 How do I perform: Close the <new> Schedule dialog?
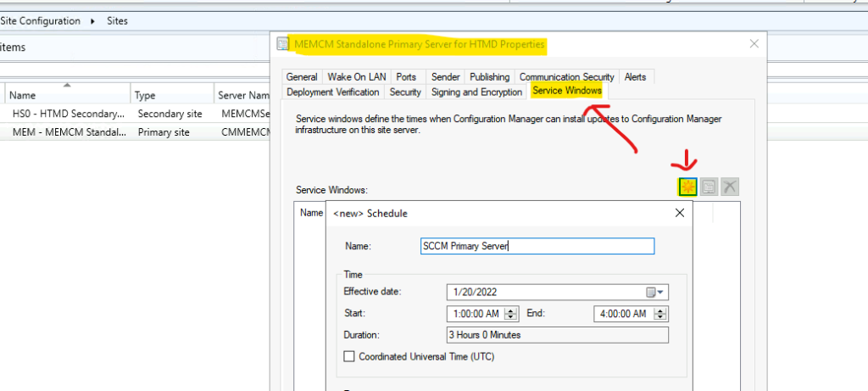680,213
